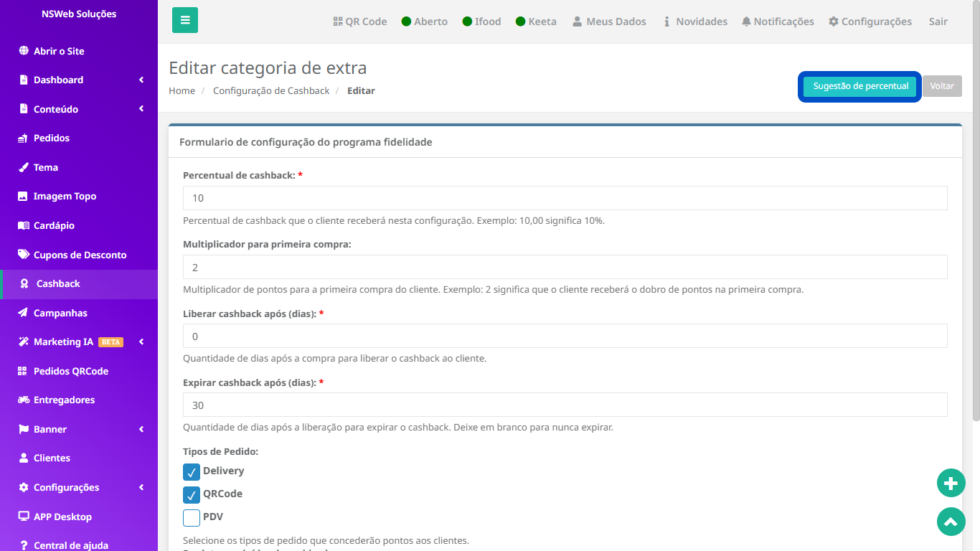Click the page vertical scrollbar
This screenshot has height=551, width=980.
976,211
